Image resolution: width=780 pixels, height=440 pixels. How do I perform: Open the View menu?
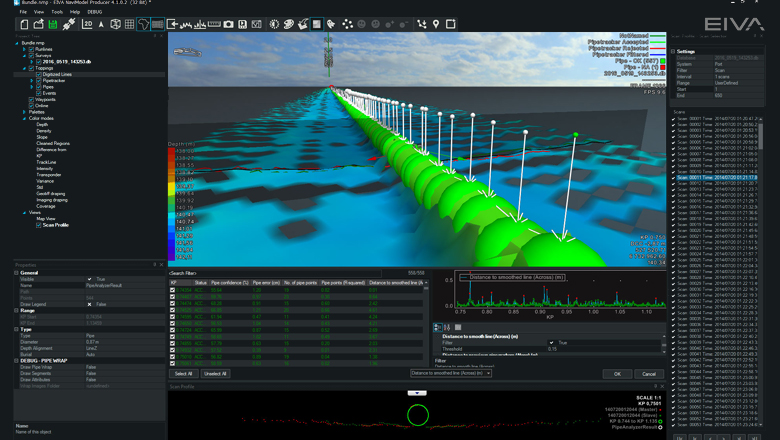pos(39,11)
